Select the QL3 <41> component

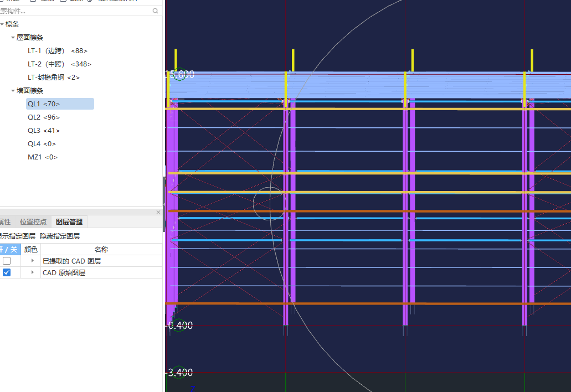pos(44,130)
